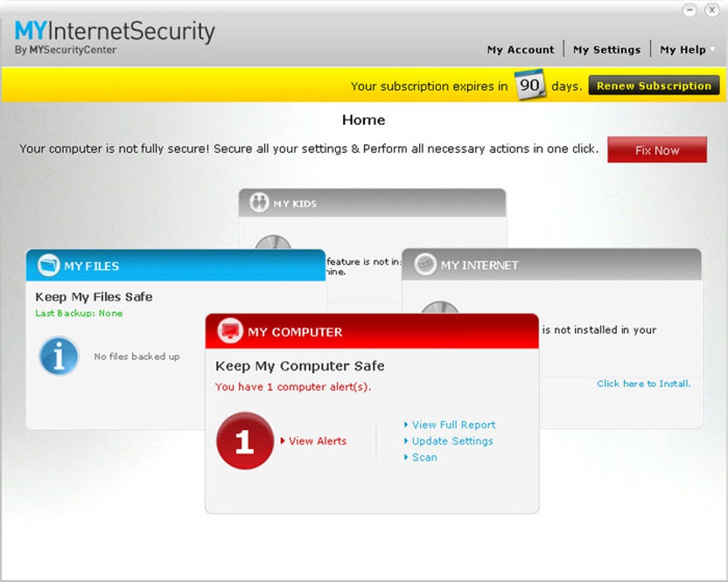Select the MY INTERNET panel header
The height and width of the screenshot is (582, 728).
click(552, 265)
